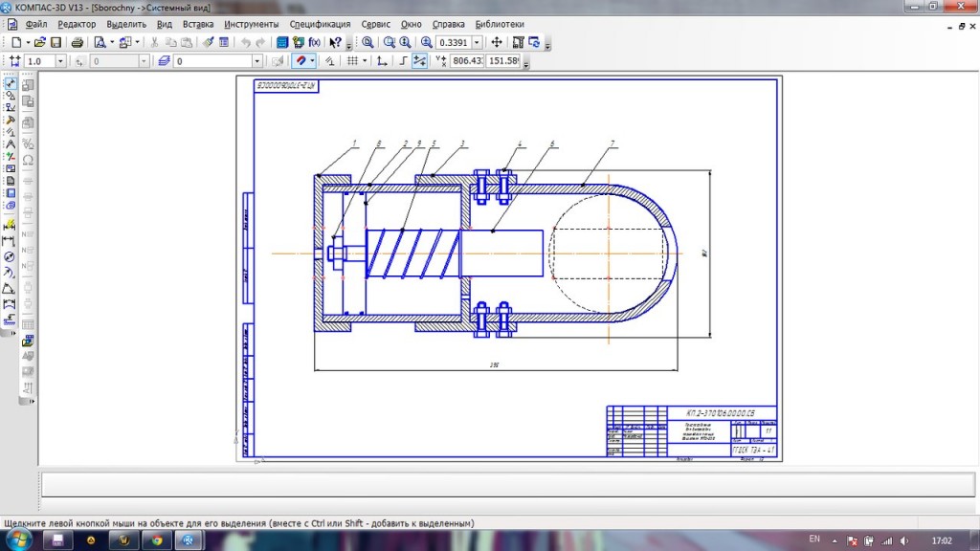Click the zoom scale value field 0.3391
This screenshot has width=980, height=551.
[454, 42]
